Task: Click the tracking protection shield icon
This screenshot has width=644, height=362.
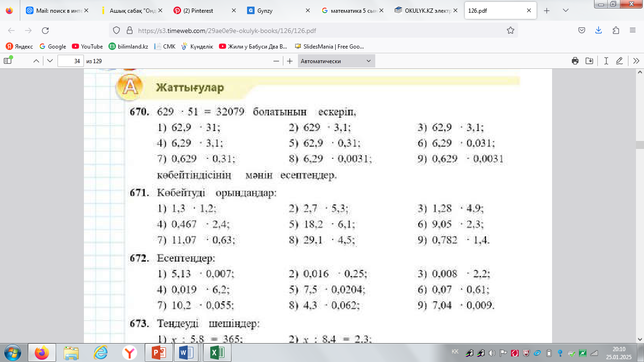Action: [x=117, y=30]
